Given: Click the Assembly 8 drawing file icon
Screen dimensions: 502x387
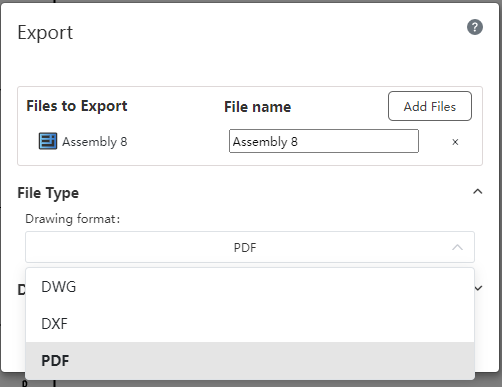Looking at the screenshot, I should click(48, 141).
